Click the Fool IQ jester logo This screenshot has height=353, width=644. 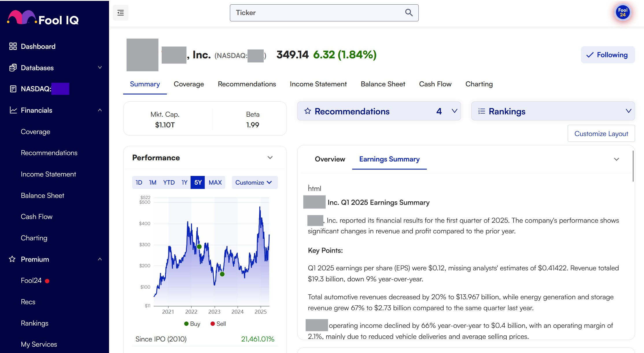pyautogui.click(x=22, y=17)
